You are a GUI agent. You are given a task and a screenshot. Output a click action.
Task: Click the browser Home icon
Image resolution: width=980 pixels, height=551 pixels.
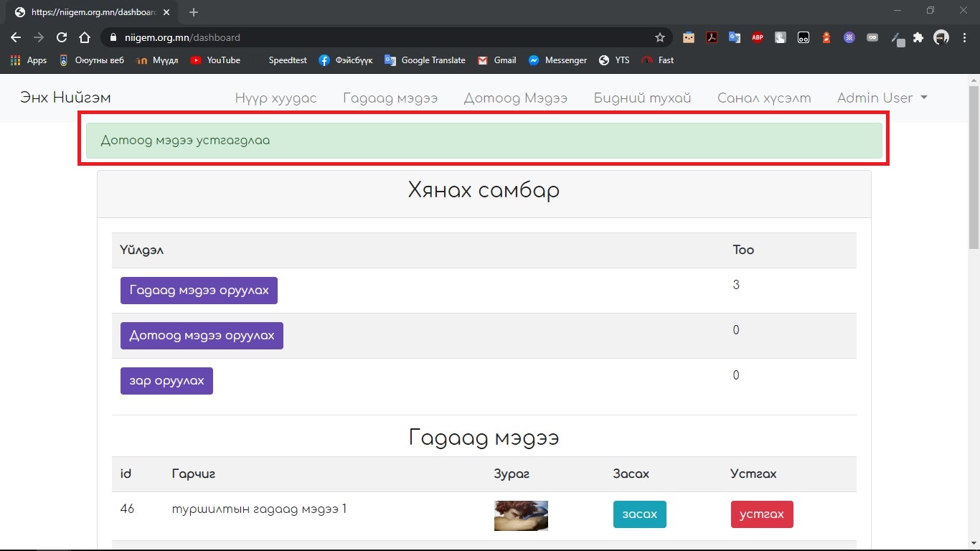click(85, 37)
